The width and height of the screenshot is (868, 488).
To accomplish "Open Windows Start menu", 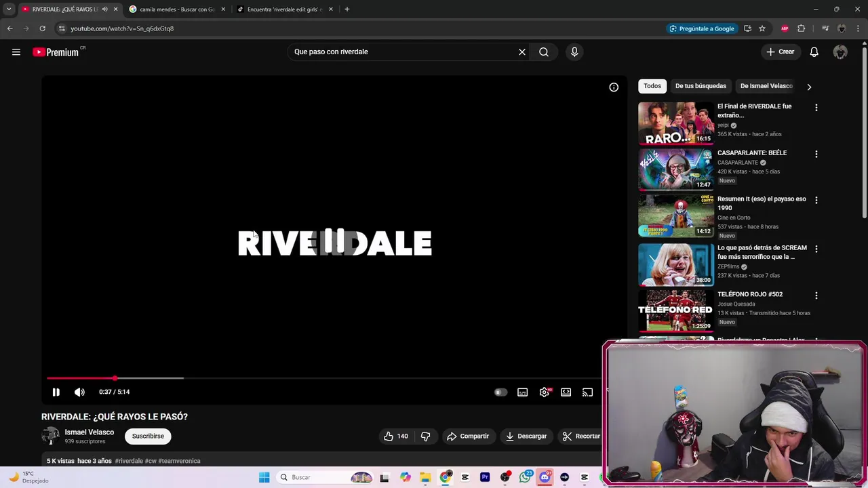I will (x=264, y=478).
